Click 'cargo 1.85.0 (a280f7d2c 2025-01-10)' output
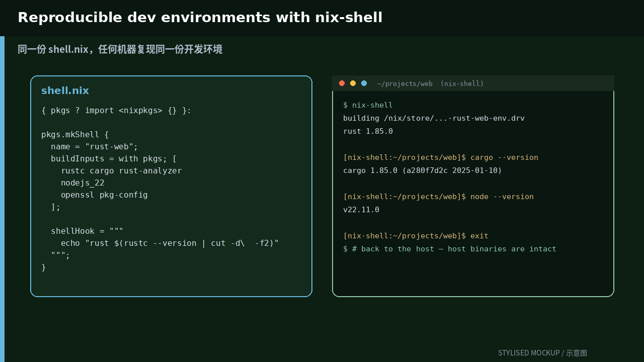This screenshot has width=644, height=362. pyautogui.click(x=423, y=170)
